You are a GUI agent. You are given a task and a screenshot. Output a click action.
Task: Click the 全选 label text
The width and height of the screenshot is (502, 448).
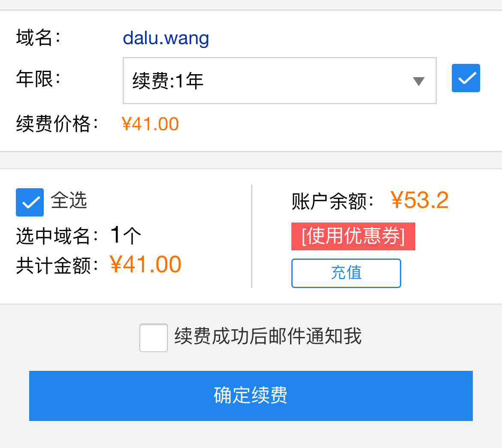[69, 200]
